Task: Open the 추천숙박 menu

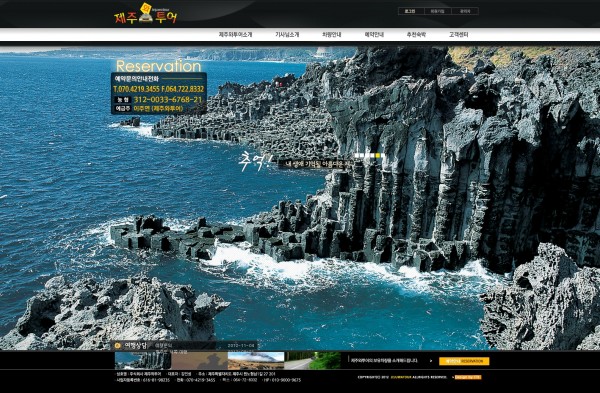Action: [416, 34]
